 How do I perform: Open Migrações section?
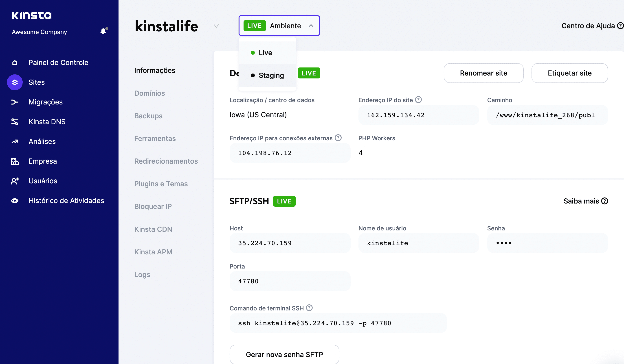coord(46,102)
